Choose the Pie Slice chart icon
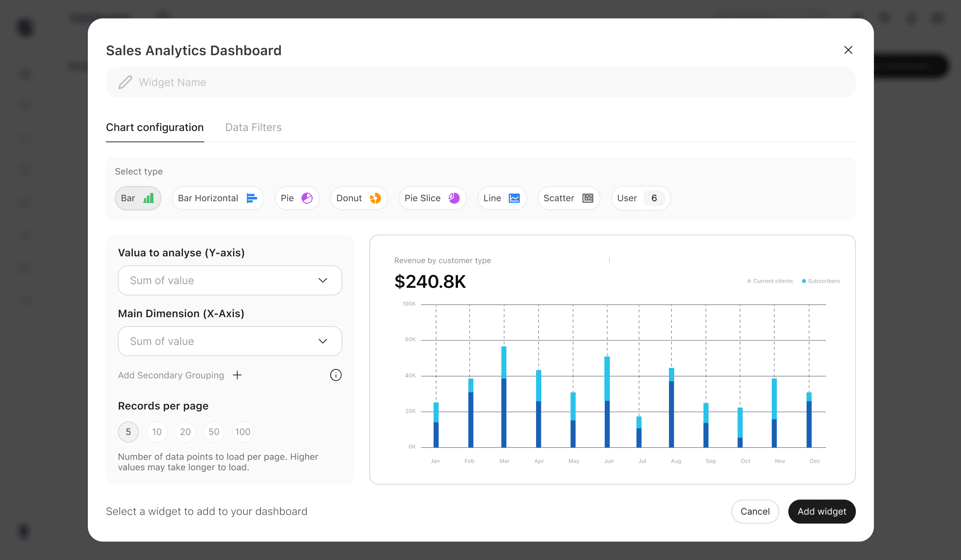Viewport: 961px width, 560px height. 454,198
